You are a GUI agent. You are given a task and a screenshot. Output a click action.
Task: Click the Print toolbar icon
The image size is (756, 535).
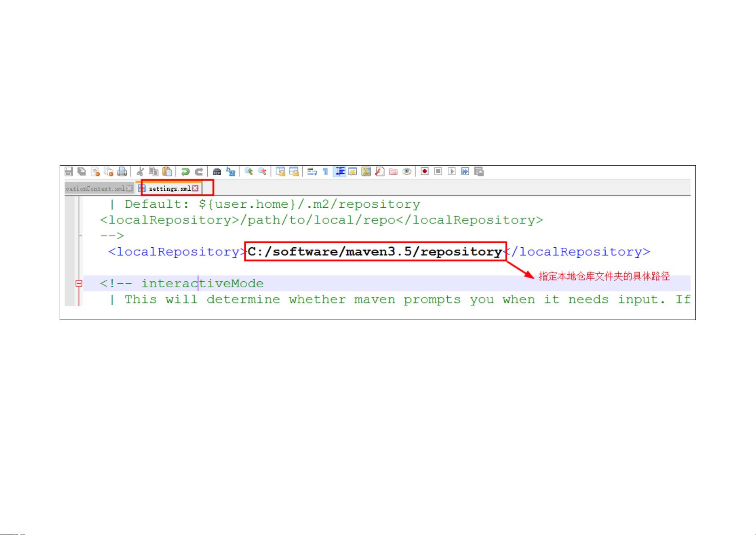click(122, 171)
